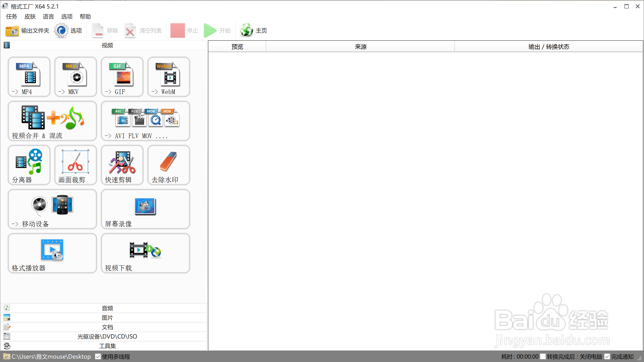Select the WebM conversion icon
The height and width of the screenshot is (362, 644).
click(169, 77)
